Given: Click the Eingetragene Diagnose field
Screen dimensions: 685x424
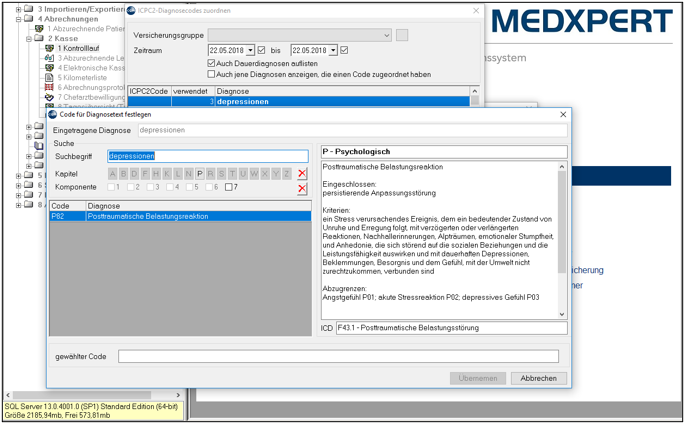Looking at the screenshot, I should (x=353, y=130).
